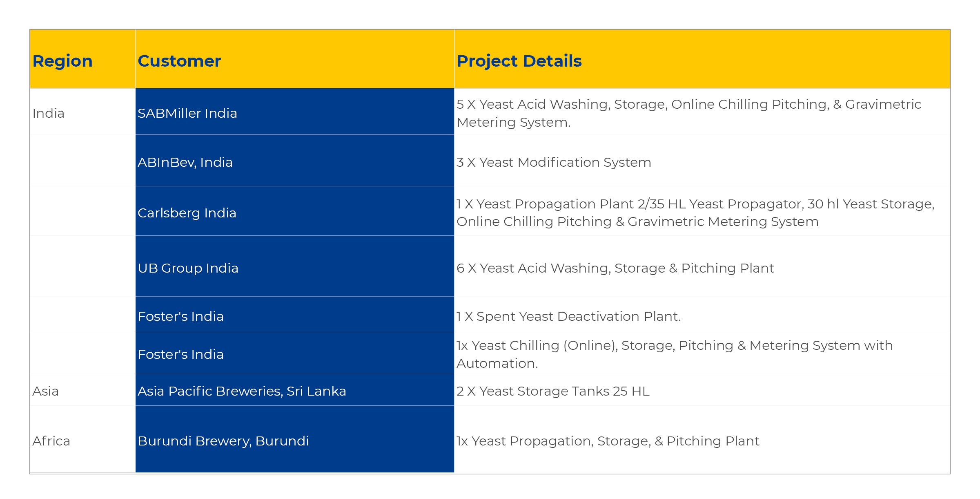Select Asia Pacific Breweries, Sri Lanka cell
Image resolution: width=980 pixels, height=499 pixels.
[x=295, y=389]
